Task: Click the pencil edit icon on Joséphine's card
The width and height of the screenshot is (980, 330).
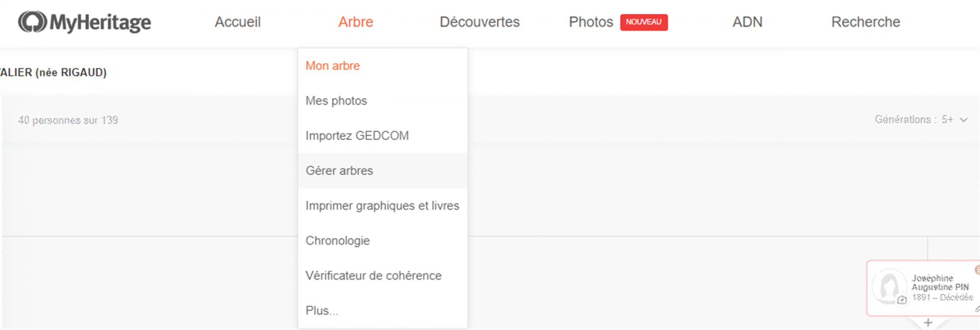Action: (976, 310)
